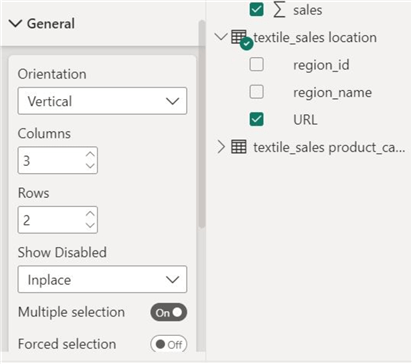This screenshot has height=364, width=412.
Task: Open the Orientation dropdown showing Vertical
Action: click(x=102, y=101)
